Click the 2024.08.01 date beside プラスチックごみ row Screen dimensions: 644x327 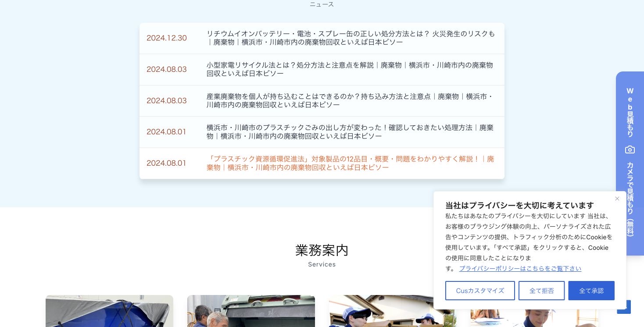coord(167,132)
